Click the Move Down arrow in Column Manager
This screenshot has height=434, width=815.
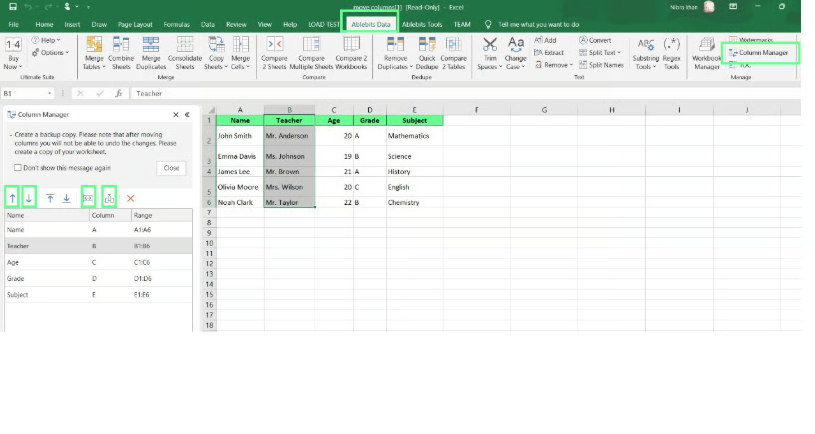click(x=29, y=198)
